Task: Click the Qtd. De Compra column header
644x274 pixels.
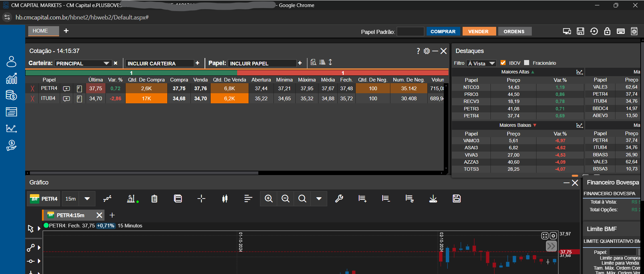Action: [x=146, y=80]
